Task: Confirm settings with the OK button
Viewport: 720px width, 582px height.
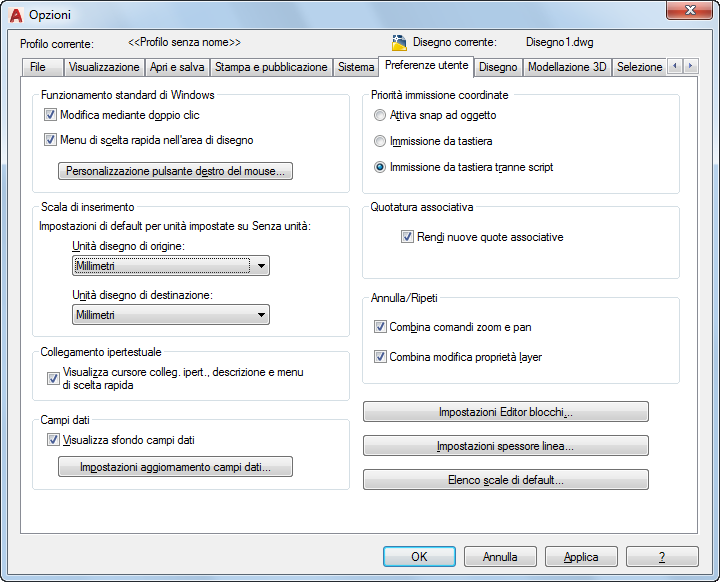Action: [419, 557]
